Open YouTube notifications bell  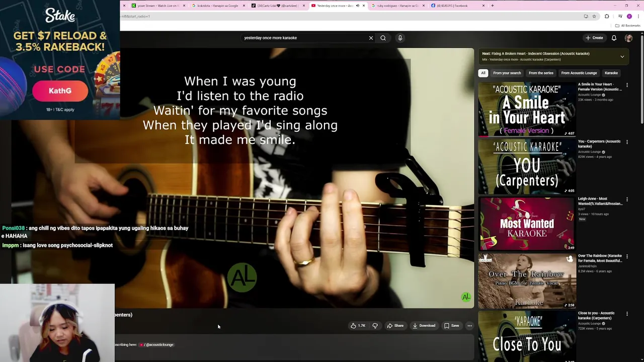click(614, 38)
